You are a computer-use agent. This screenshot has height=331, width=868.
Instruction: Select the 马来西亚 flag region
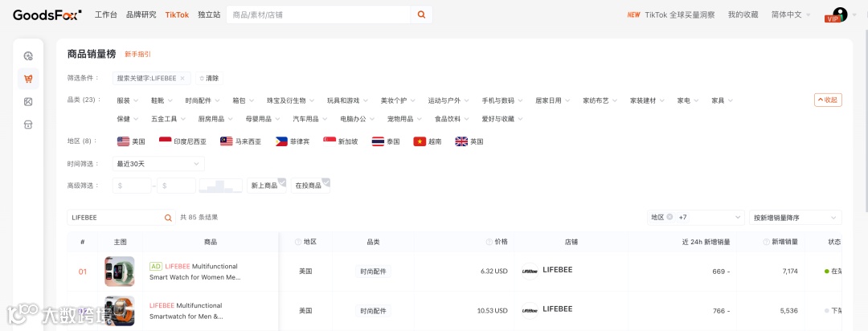(x=240, y=141)
